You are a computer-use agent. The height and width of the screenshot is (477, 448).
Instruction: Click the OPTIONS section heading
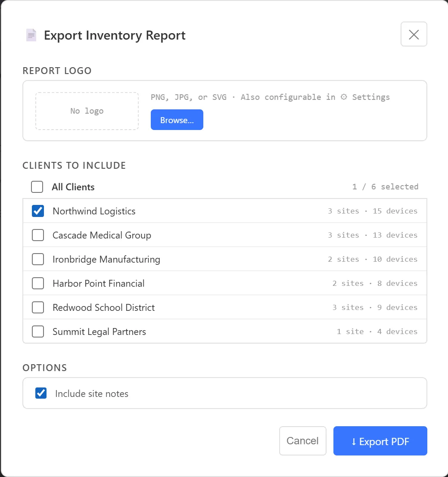[45, 368]
